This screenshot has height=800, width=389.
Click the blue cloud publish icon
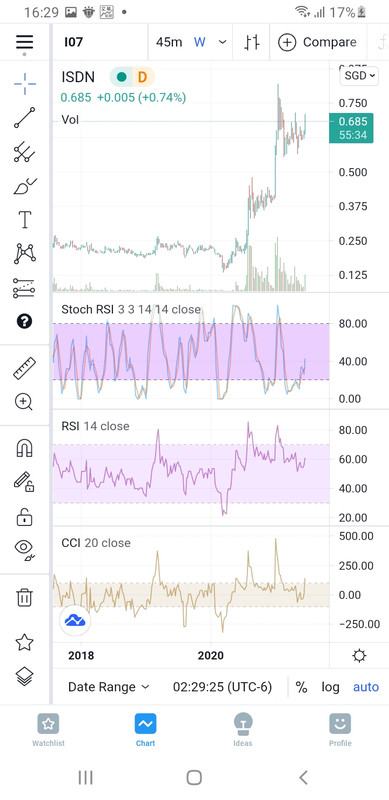point(75,620)
